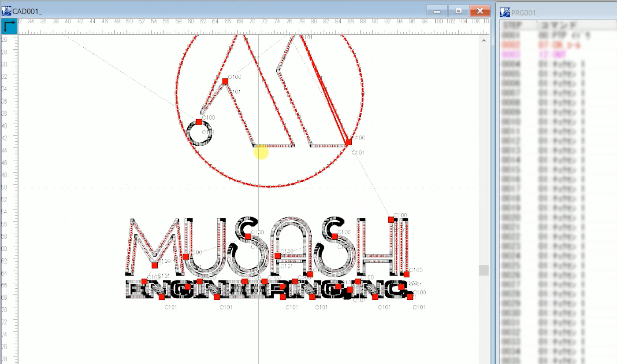Select step 0004 in program list

pos(558,64)
